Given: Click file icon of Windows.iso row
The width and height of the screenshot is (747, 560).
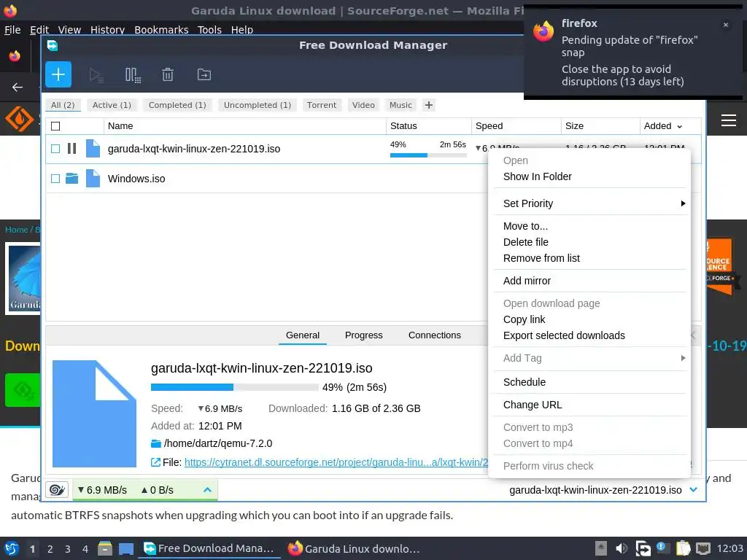Looking at the screenshot, I should [x=93, y=179].
